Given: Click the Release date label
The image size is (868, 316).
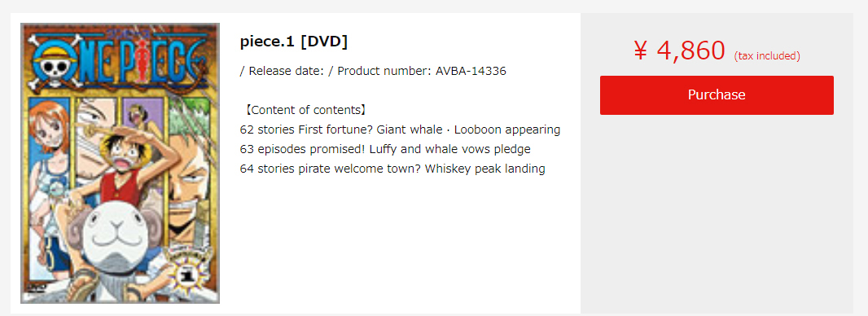Looking at the screenshot, I should [x=282, y=72].
